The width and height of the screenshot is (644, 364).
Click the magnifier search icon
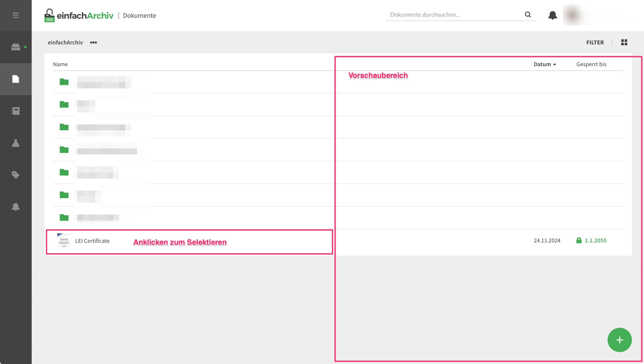pos(528,14)
